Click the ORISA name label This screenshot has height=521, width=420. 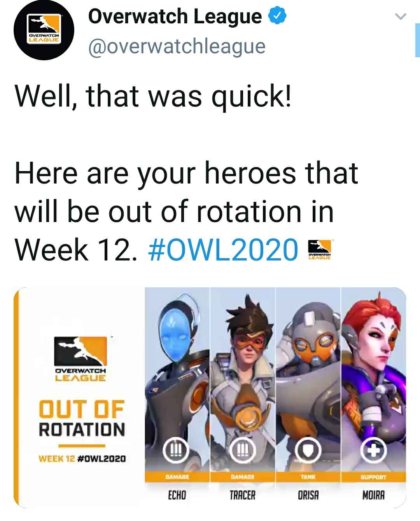(x=308, y=495)
